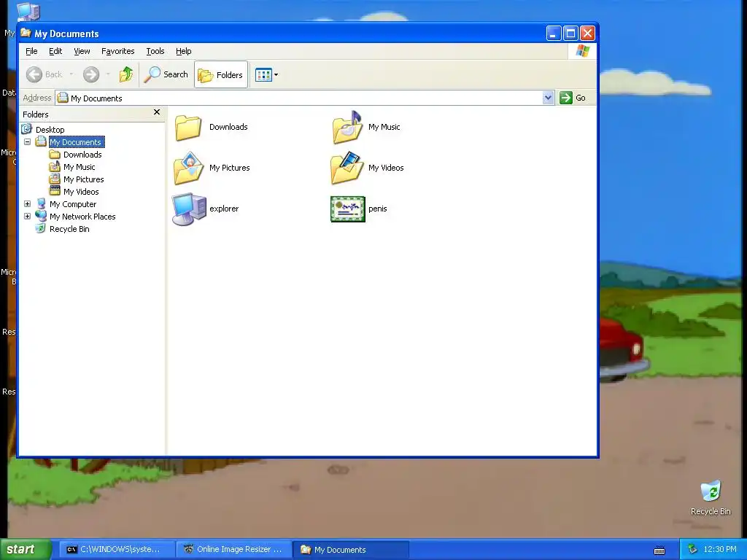Viewport: 747px width, 560px height.
Task: Collapse My Documents tree node
Action: click(27, 142)
